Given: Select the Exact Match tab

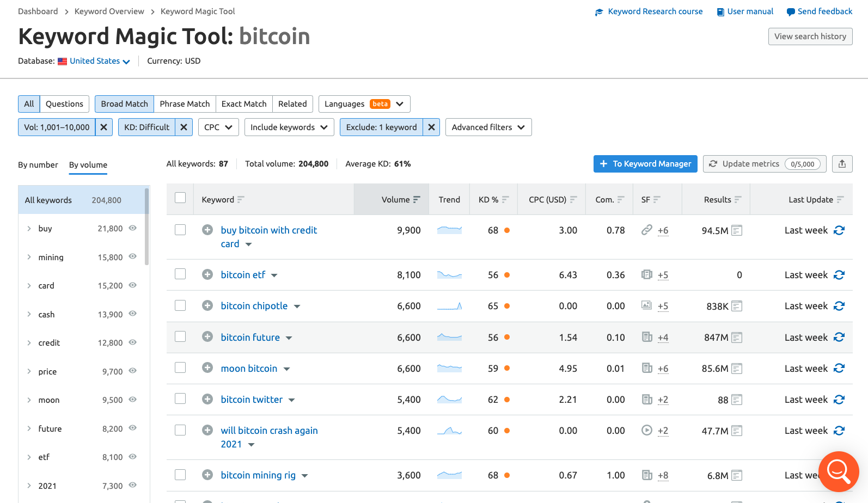Looking at the screenshot, I should pos(244,104).
